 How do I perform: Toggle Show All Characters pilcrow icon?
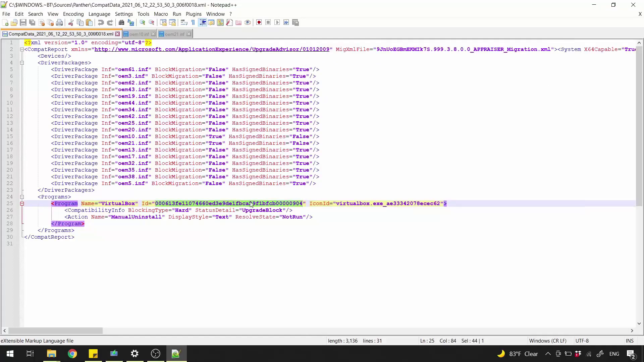pos(193,22)
